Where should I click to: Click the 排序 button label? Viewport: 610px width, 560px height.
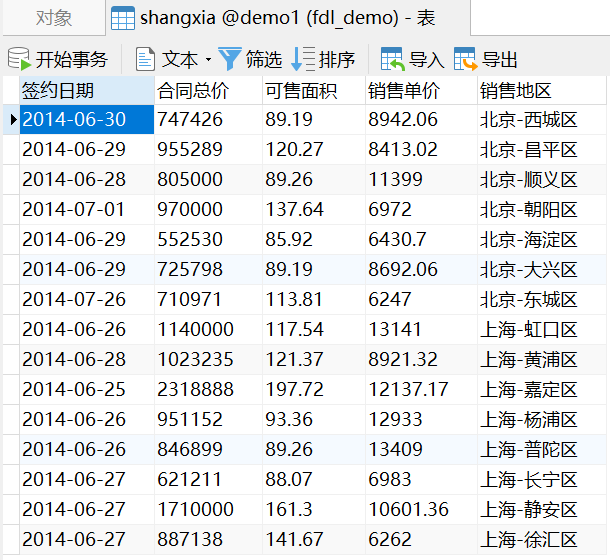337,60
